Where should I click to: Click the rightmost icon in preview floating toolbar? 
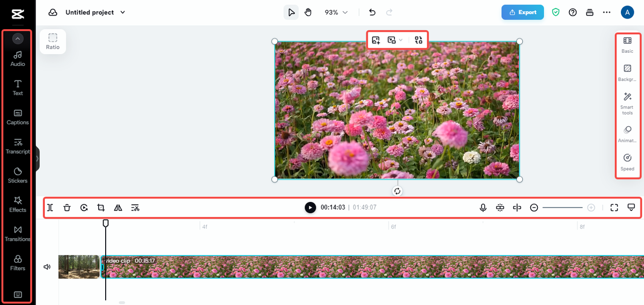click(419, 40)
